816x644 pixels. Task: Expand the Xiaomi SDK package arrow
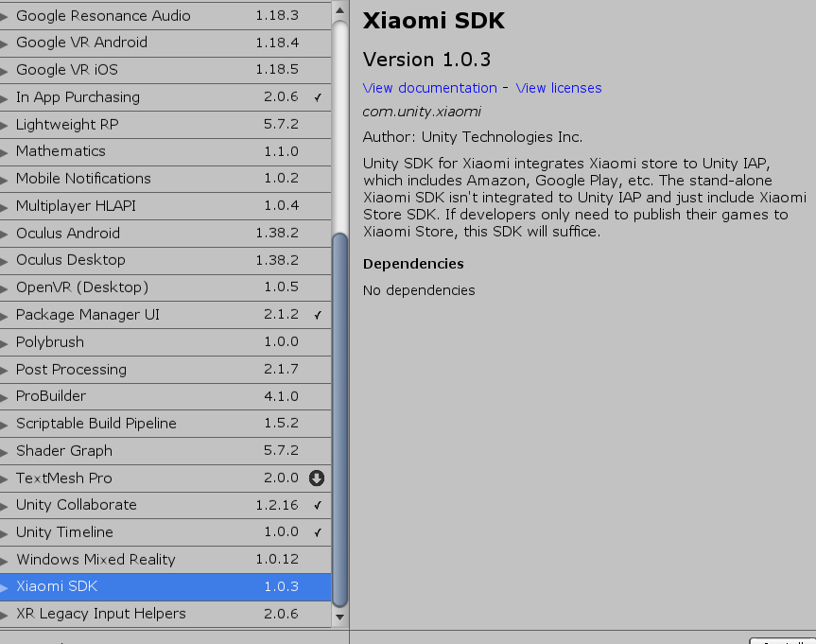pos(4,588)
